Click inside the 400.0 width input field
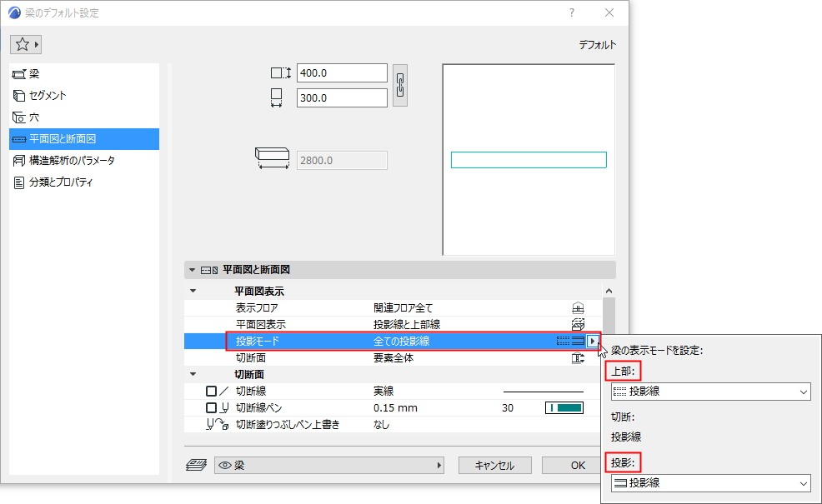This screenshot has width=822, height=504. click(x=342, y=72)
